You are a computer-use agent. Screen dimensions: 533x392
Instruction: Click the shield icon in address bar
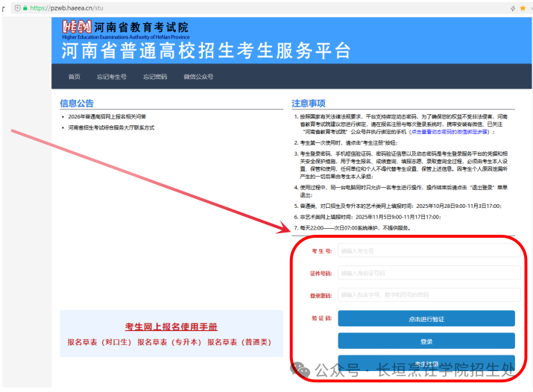pos(16,7)
